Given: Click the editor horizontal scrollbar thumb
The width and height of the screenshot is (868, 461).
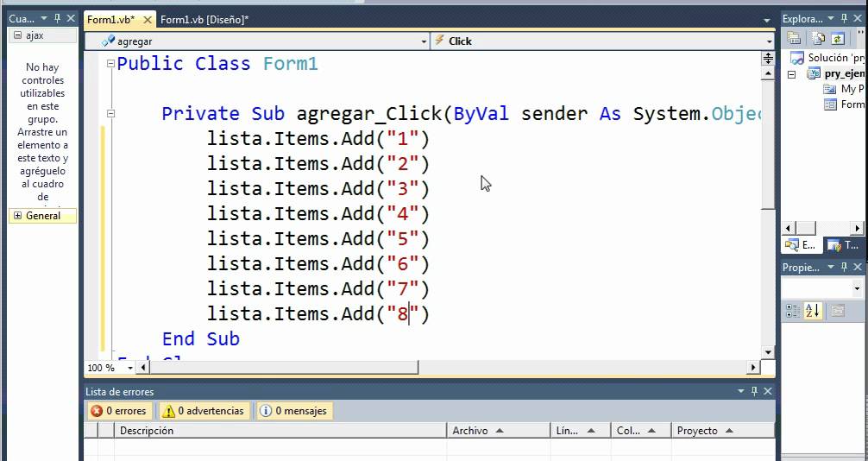Looking at the screenshot, I should tap(284, 368).
